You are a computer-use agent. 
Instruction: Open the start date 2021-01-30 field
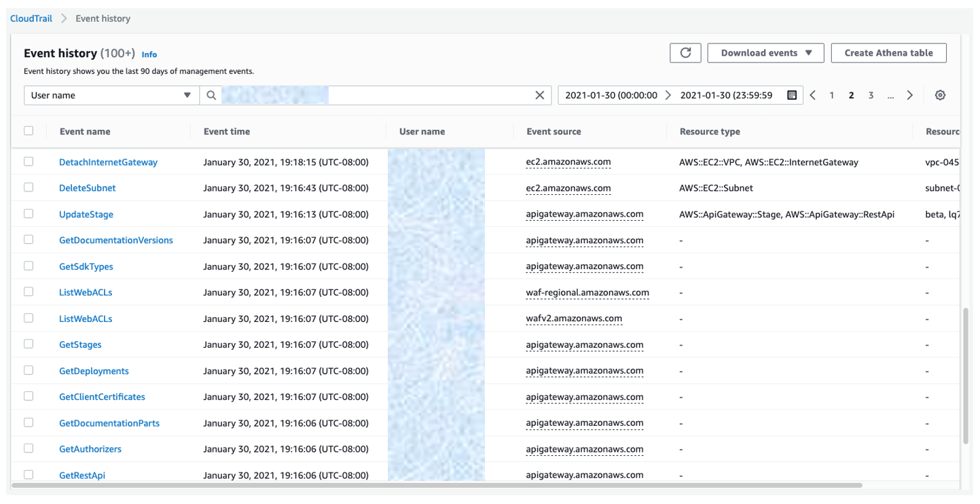[x=611, y=95]
